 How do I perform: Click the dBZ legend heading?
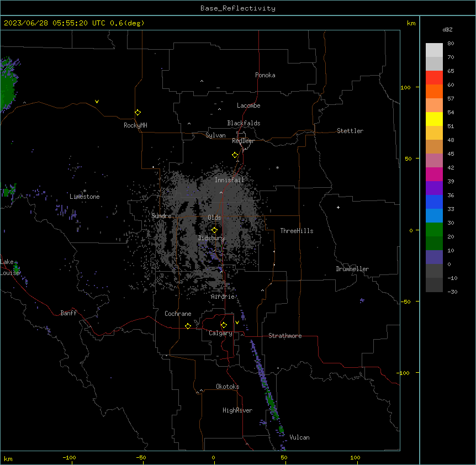pyautogui.click(x=447, y=29)
